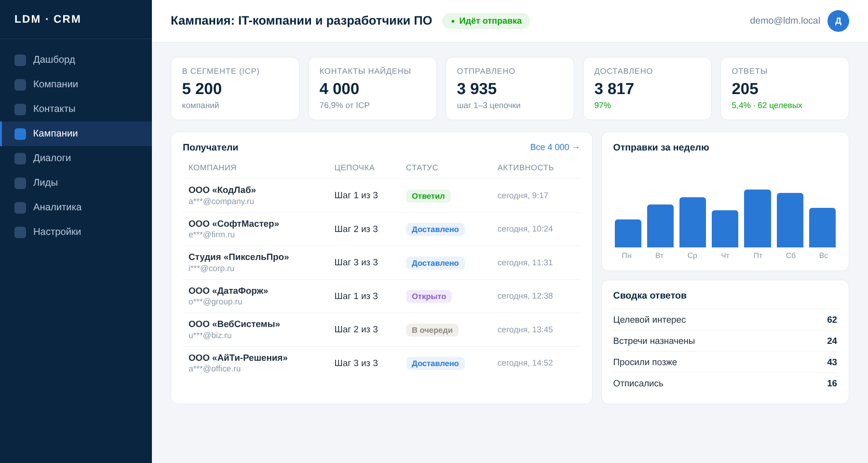Click the Дашборд sidebar icon

(20, 60)
